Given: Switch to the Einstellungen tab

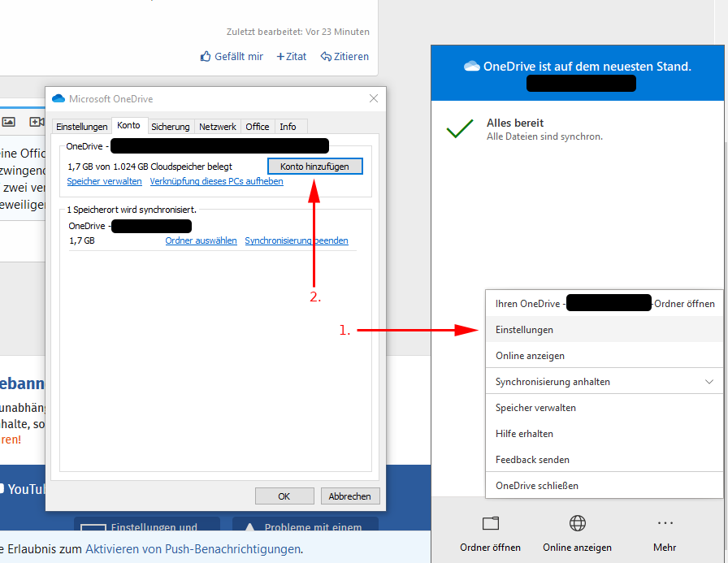Looking at the screenshot, I should (x=82, y=127).
